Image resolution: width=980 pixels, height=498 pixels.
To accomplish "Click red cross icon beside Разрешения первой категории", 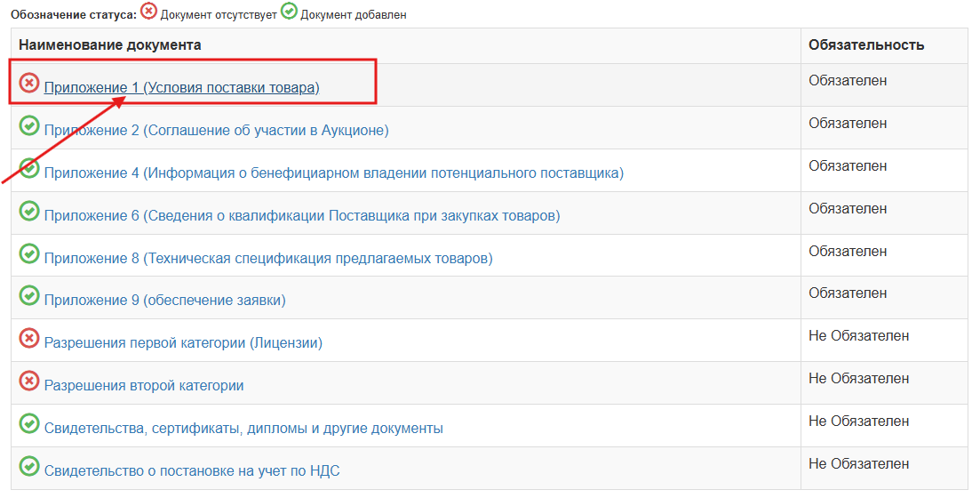I will point(28,338).
